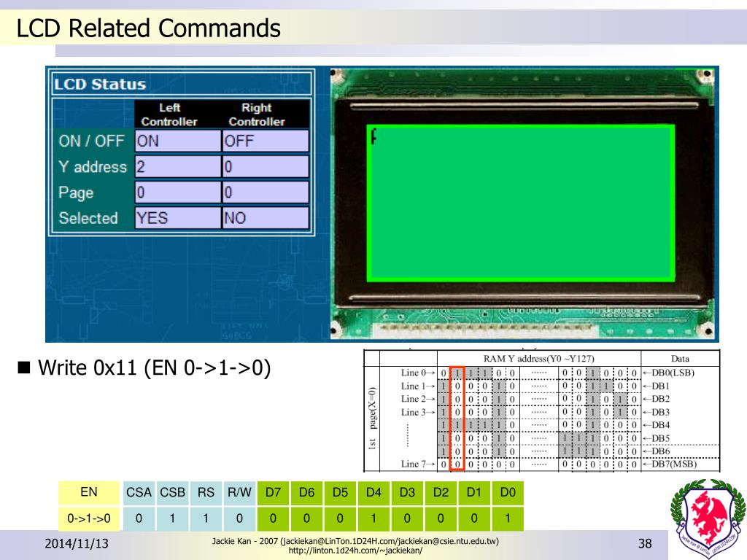Click the Right Controller Y address field

coord(266,167)
